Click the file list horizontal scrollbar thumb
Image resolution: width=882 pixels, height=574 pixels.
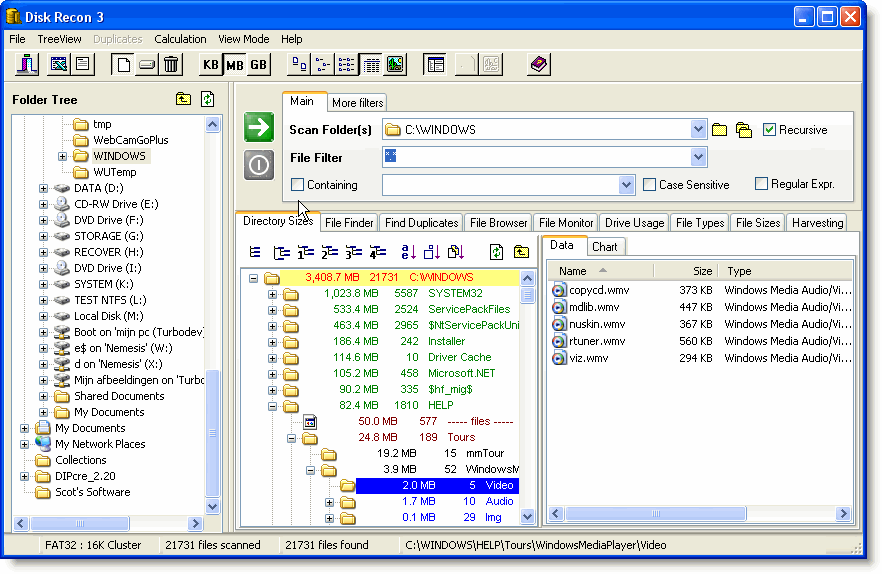point(656,513)
